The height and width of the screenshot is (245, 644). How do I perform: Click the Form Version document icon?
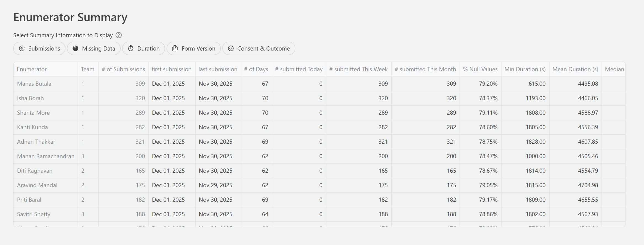point(175,49)
